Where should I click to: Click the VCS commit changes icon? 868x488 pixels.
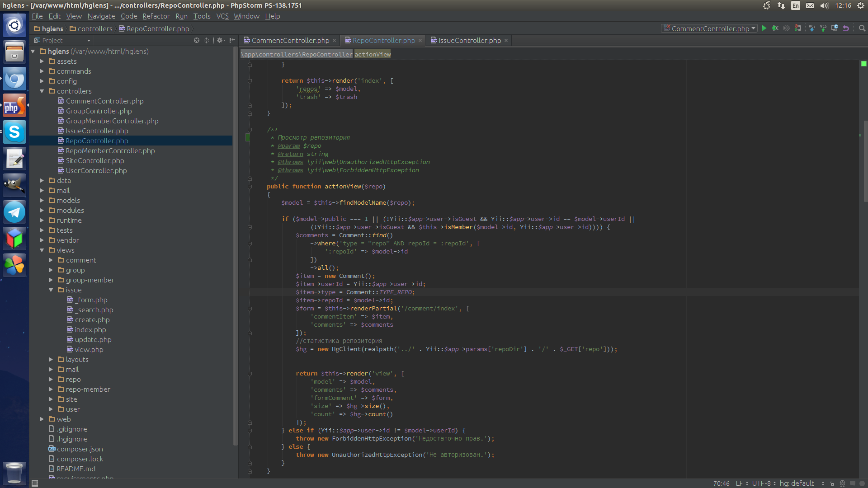(823, 28)
